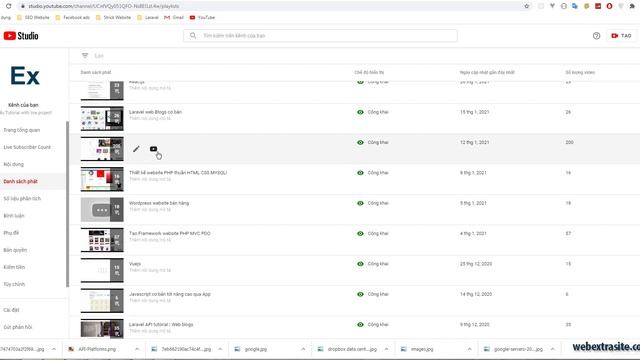
Task: Expand options for API-Platforms.png download
Action: (x=137, y=349)
